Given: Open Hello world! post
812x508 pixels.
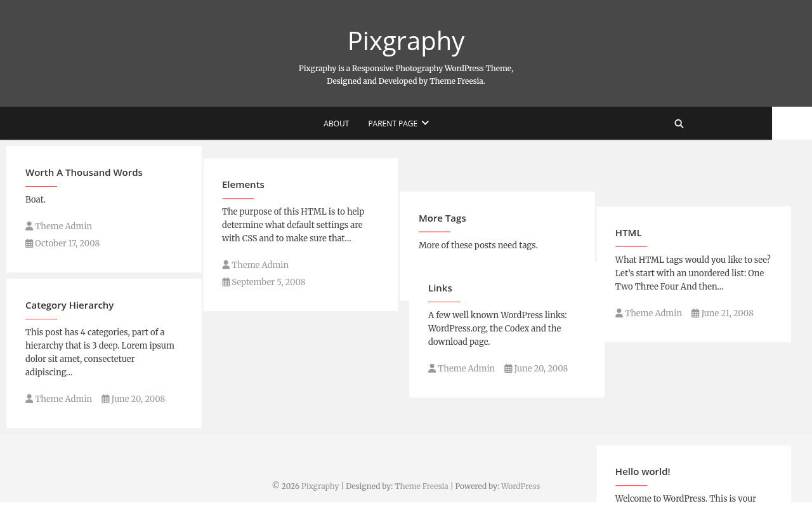Looking at the screenshot, I should pyautogui.click(x=643, y=471).
